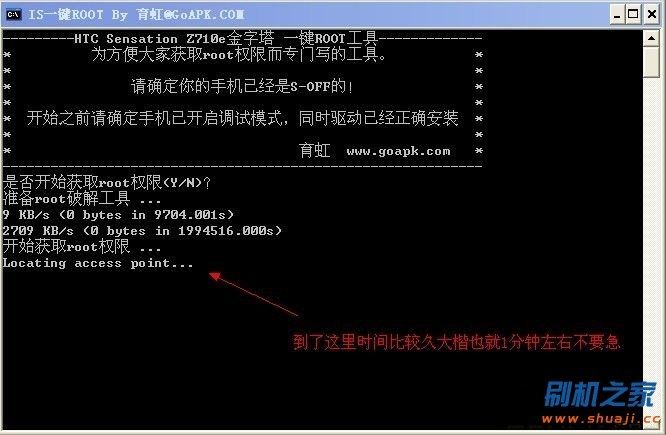Click the scrollbar up arrow
Viewport: 666px width, 435px height.
pos(651,38)
